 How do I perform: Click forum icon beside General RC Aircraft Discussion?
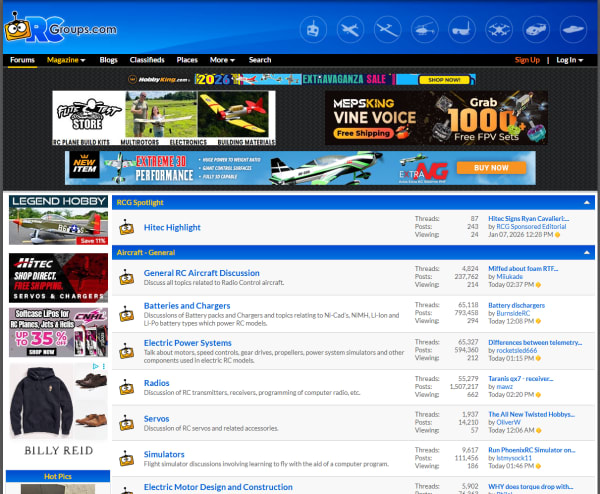click(x=126, y=277)
